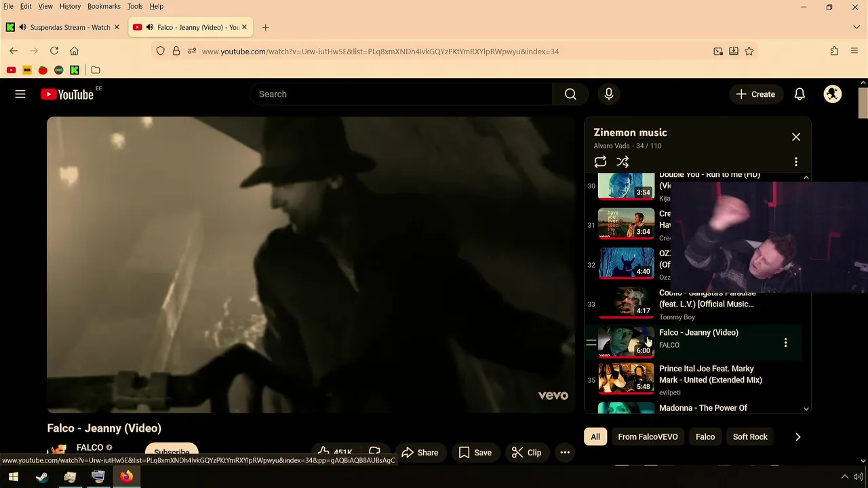This screenshot has height=488, width=868.
Task: List all tabs dropdown arrow
Action: tap(856, 27)
